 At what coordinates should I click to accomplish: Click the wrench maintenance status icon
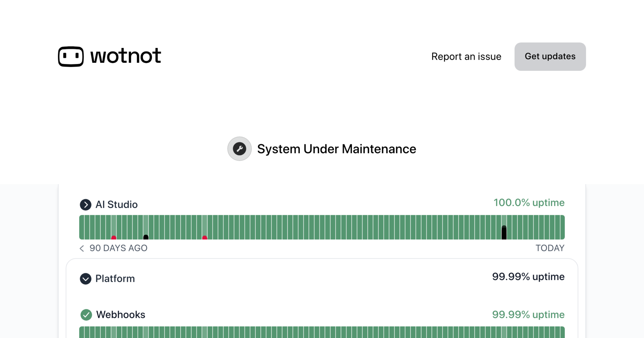pyautogui.click(x=239, y=149)
